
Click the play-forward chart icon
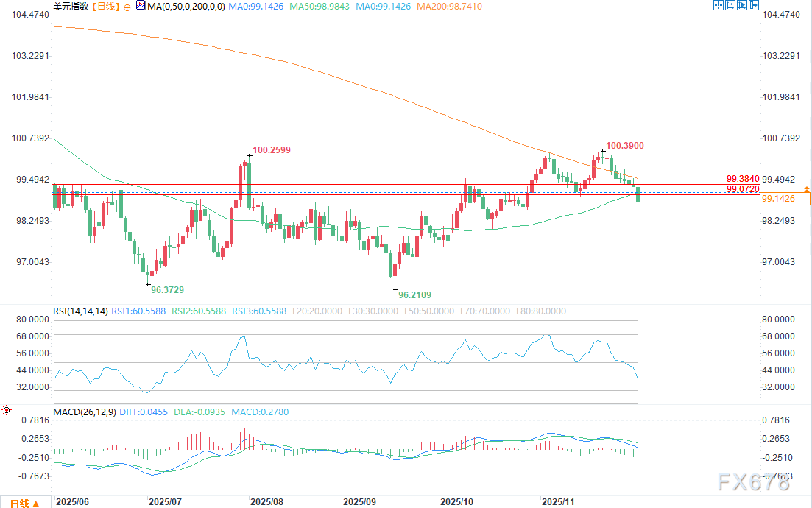point(741,5)
